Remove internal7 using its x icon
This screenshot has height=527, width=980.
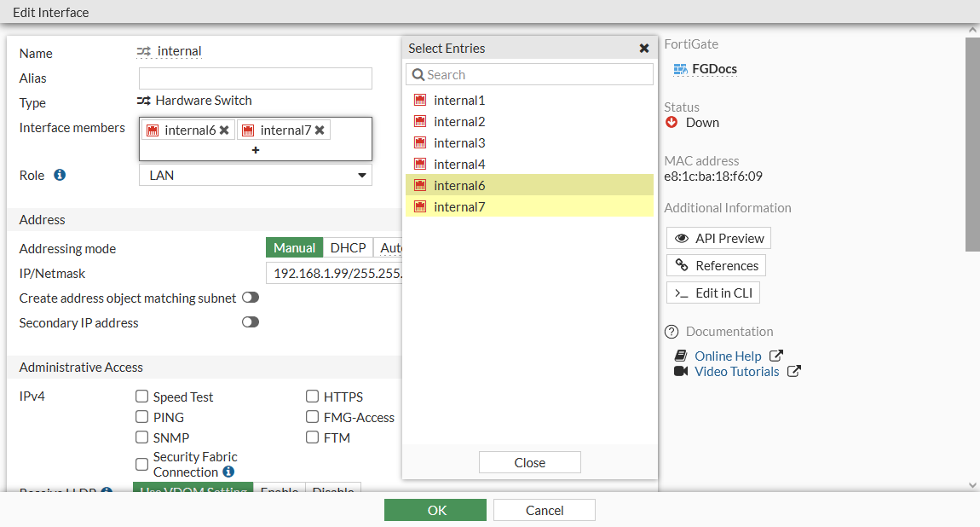click(x=320, y=130)
